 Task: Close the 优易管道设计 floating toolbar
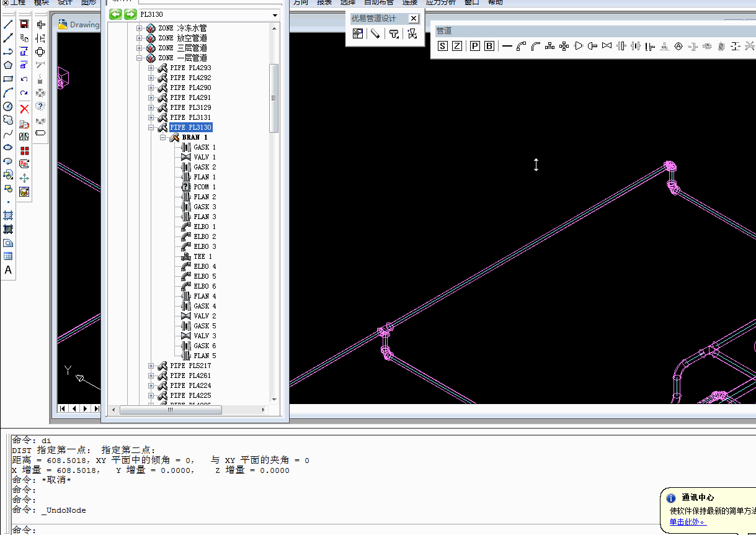[x=414, y=19]
